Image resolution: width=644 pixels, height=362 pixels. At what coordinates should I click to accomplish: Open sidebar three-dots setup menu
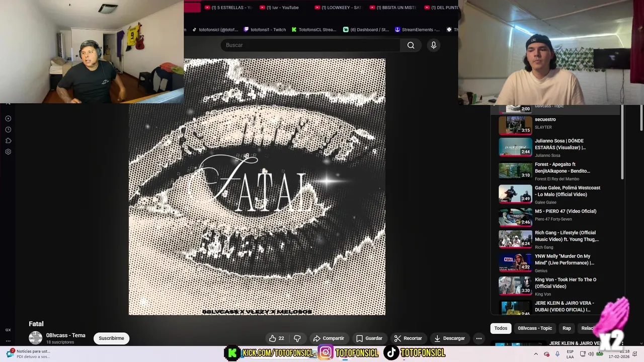pyautogui.click(x=8, y=341)
